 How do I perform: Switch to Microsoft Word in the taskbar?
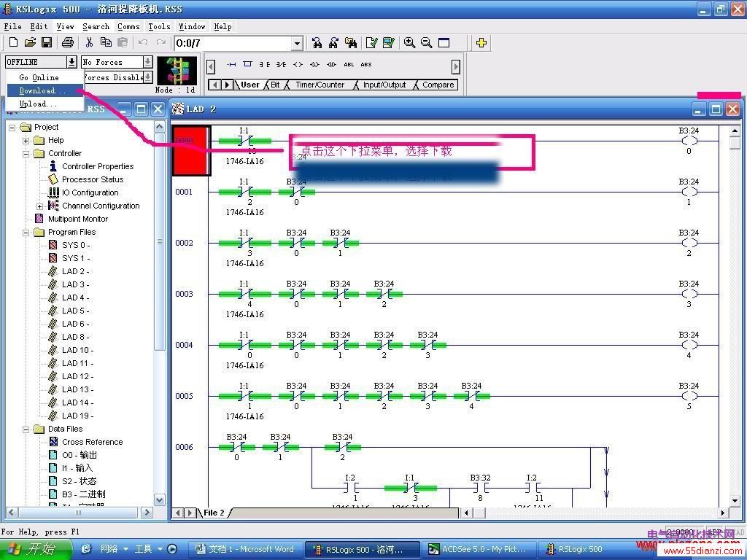pos(245,550)
